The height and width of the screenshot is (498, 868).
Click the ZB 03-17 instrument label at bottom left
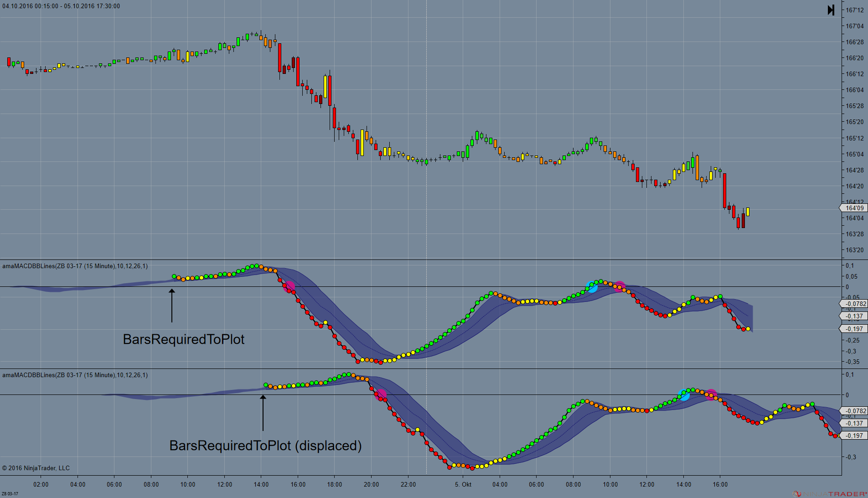click(10, 494)
